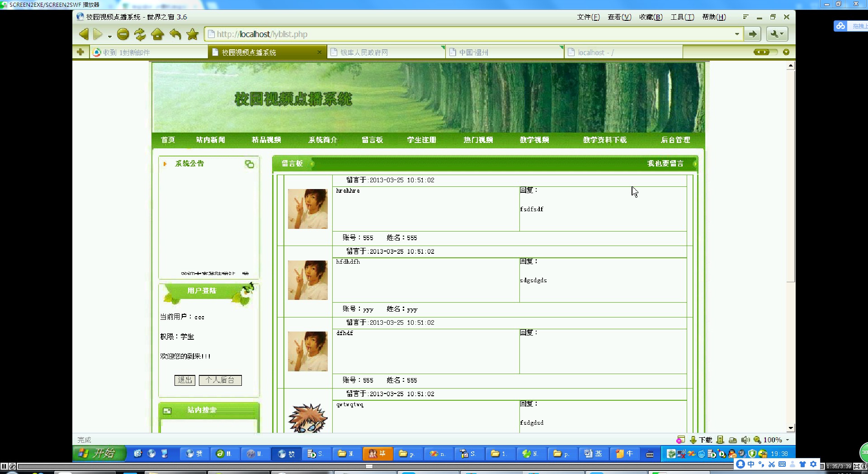Screen dimensions: 868x474
Task: Open the 工具(T) menu
Action: click(682, 17)
